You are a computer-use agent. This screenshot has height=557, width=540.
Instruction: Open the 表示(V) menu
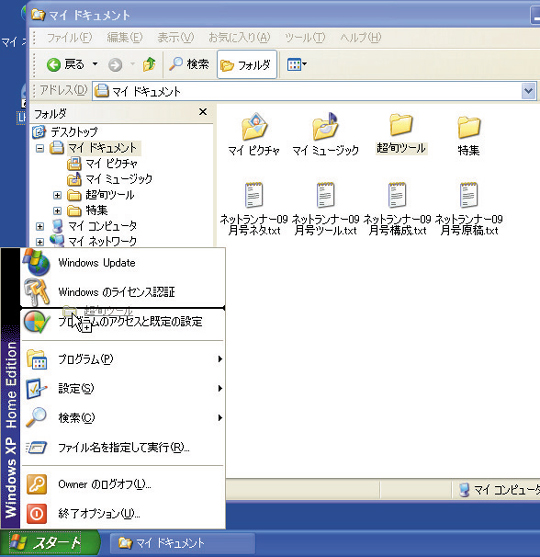176,37
